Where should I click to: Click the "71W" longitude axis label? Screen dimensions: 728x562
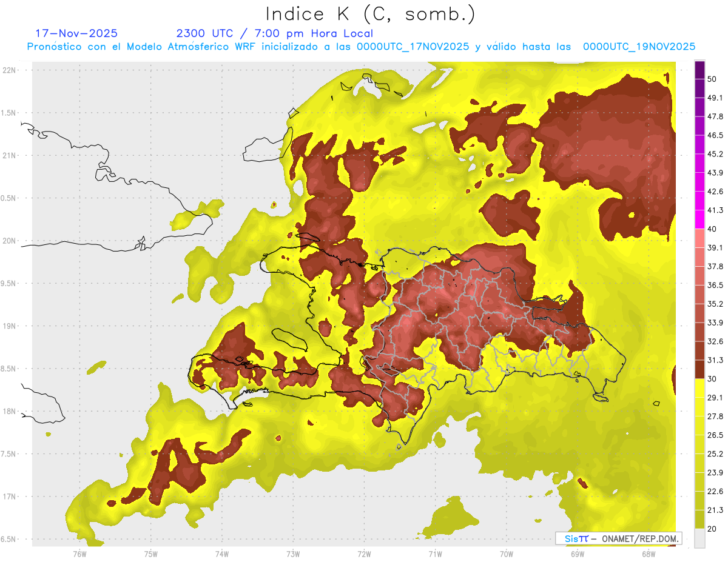point(435,554)
